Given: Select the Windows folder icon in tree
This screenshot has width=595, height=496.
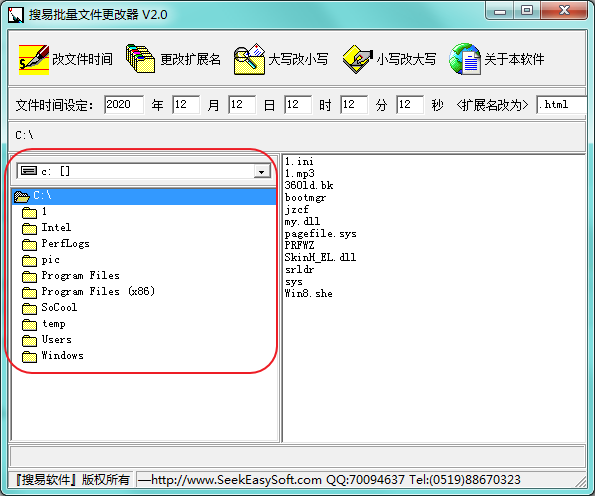Looking at the screenshot, I should coord(29,357).
